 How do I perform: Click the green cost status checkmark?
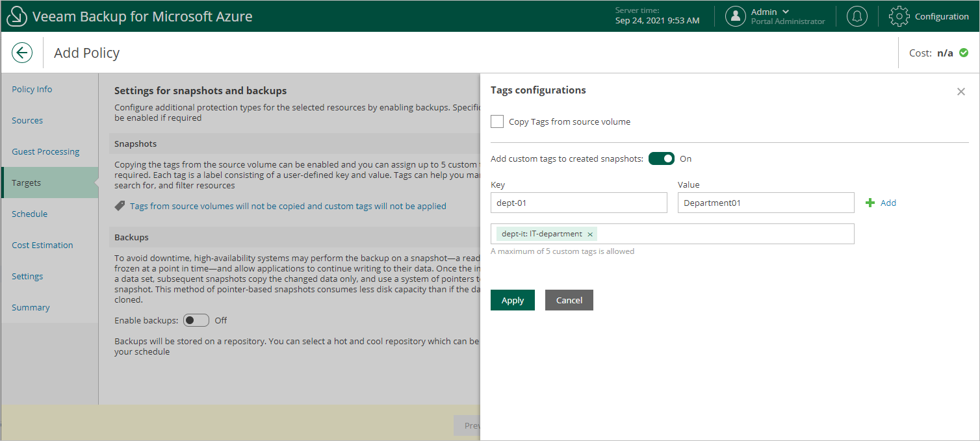tap(964, 53)
